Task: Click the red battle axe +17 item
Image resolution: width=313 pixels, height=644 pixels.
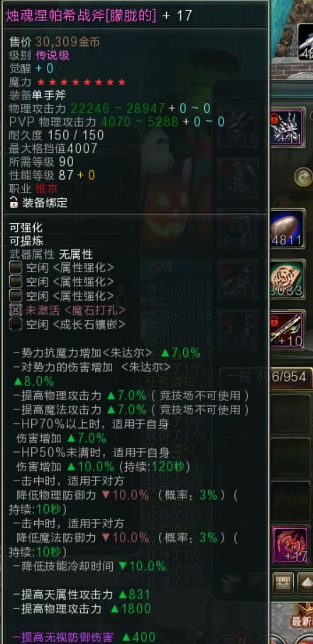Action: pos(290,544)
